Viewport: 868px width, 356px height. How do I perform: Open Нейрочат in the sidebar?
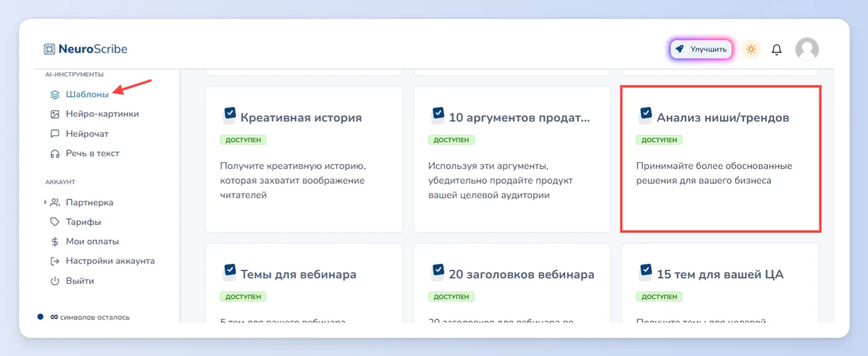pyautogui.click(x=87, y=134)
